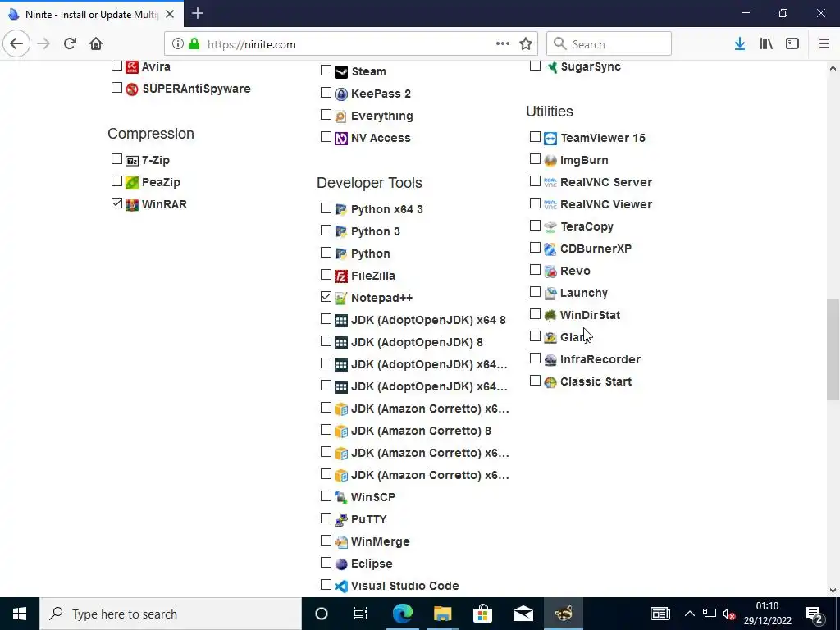Click the Notepad++ icon

[340, 298]
